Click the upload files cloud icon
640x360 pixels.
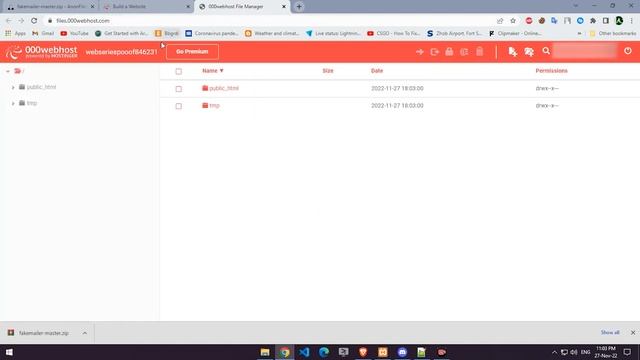pyautogui.click(x=529, y=51)
